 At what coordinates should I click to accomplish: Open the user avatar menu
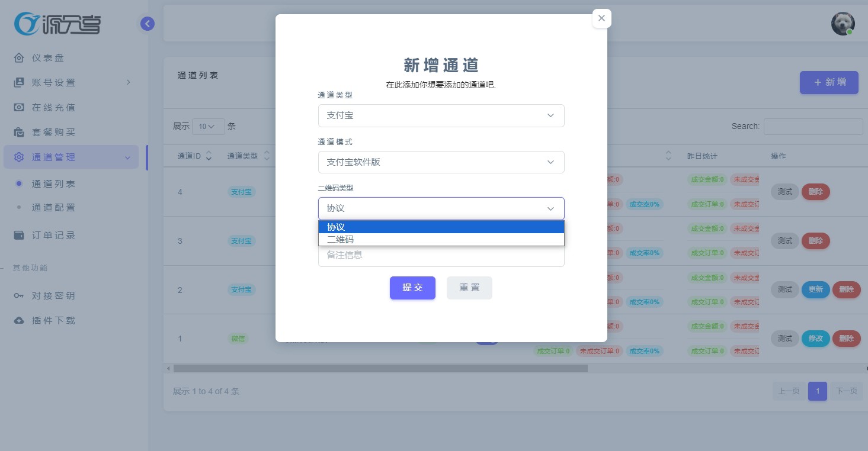point(843,24)
